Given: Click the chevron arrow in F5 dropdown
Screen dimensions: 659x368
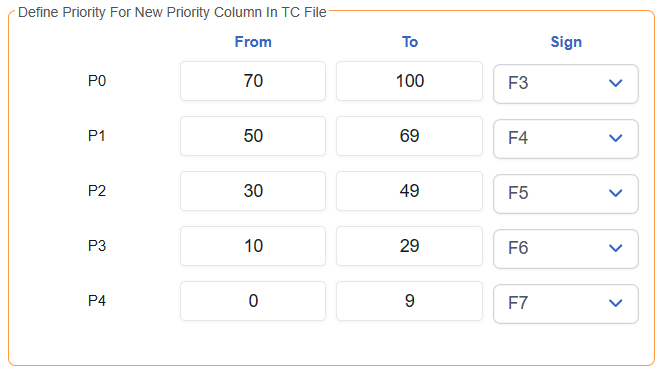Looking at the screenshot, I should tap(616, 193).
